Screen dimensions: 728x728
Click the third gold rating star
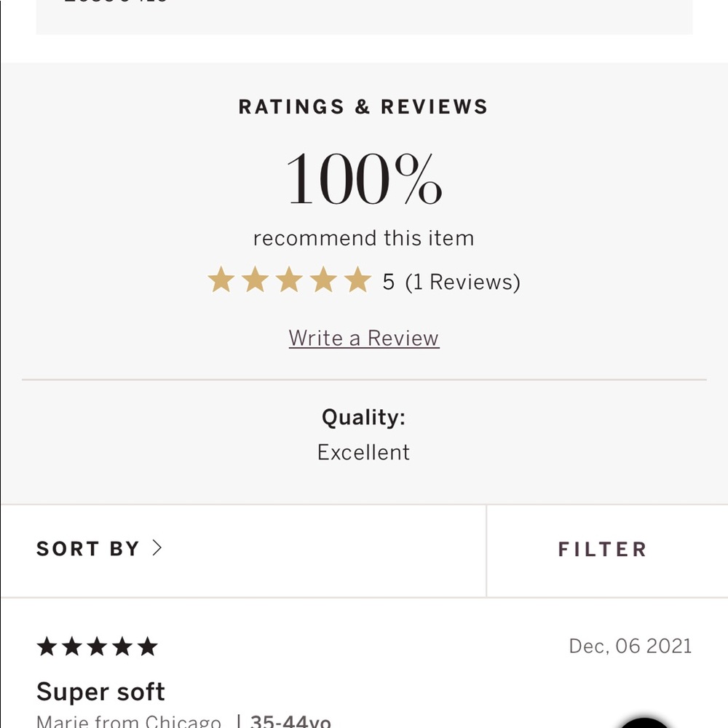(289, 280)
